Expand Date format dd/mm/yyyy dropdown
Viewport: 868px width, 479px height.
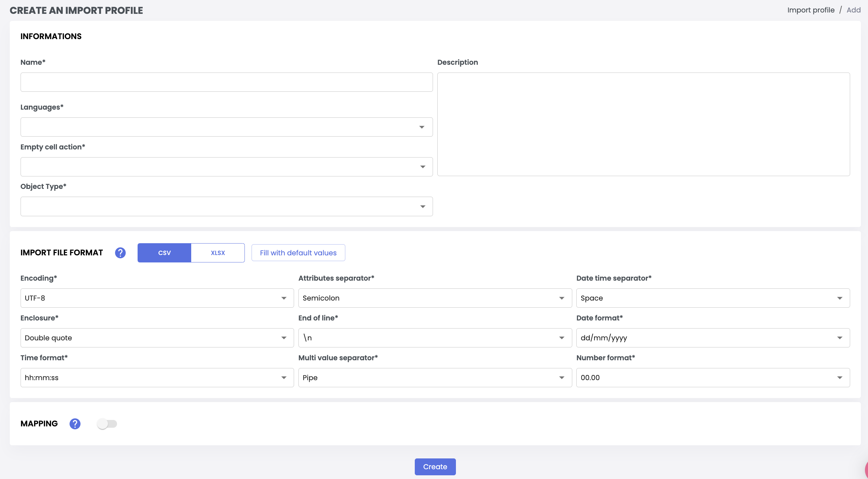(713, 338)
